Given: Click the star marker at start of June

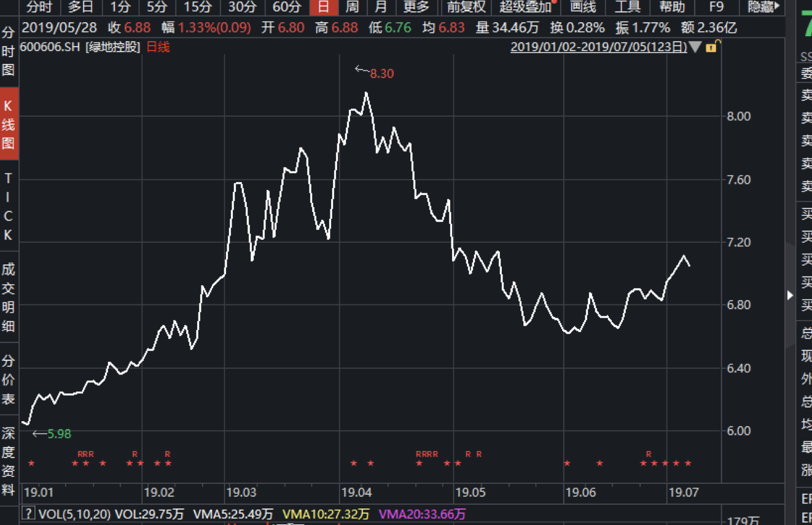Looking at the screenshot, I should pyautogui.click(x=566, y=463).
